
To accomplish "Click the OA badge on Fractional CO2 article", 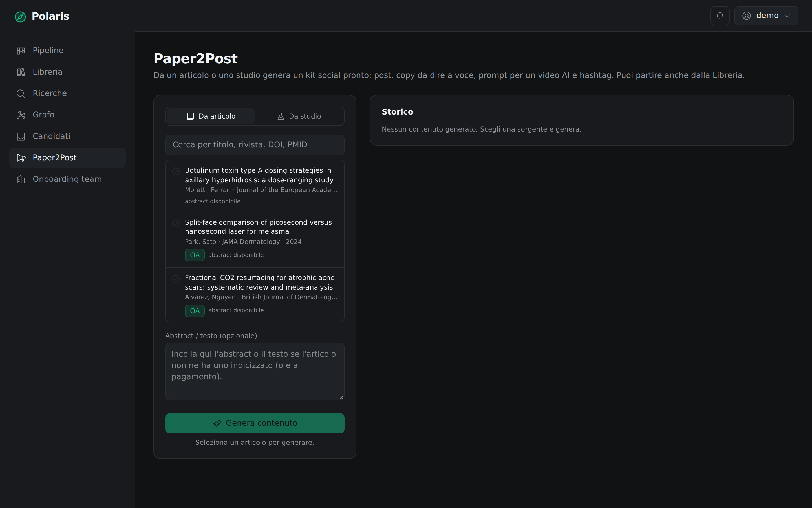I will click(195, 311).
